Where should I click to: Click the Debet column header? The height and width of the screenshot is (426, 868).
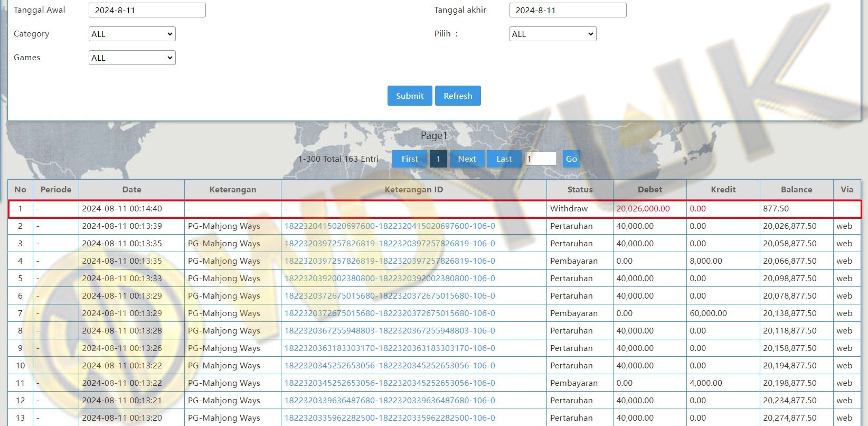point(650,189)
